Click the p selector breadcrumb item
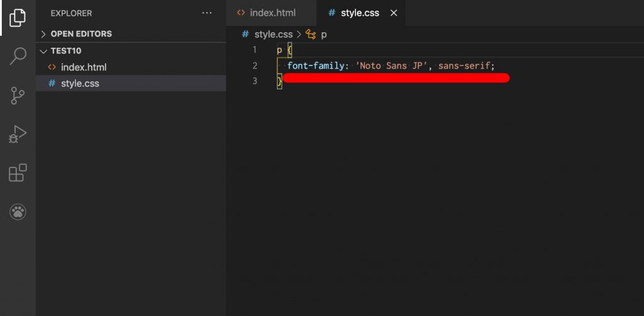 coord(324,35)
